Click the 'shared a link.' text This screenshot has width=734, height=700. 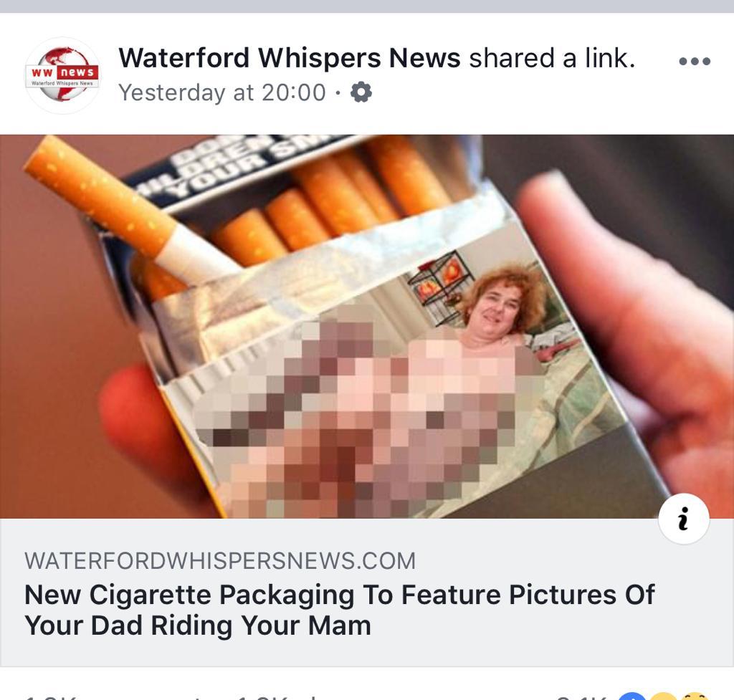pyautogui.click(x=552, y=58)
